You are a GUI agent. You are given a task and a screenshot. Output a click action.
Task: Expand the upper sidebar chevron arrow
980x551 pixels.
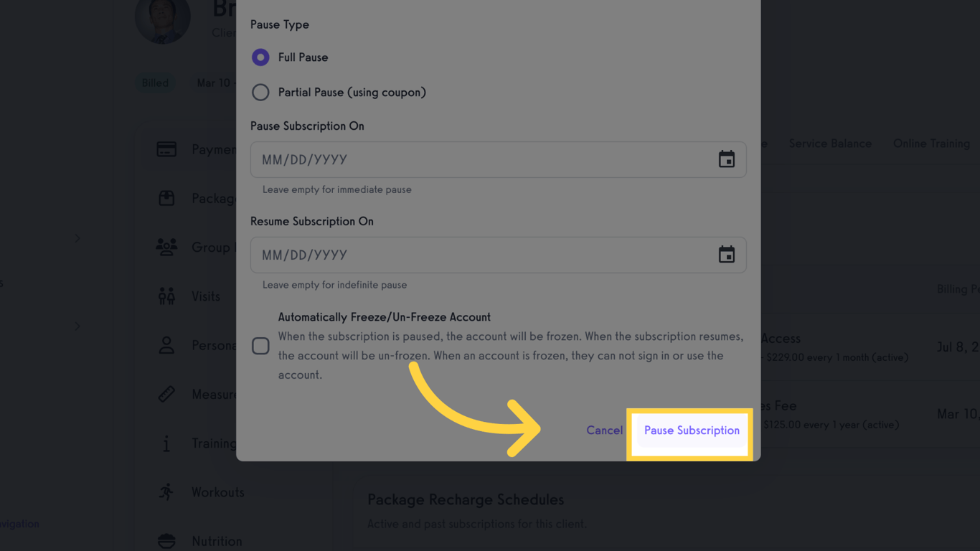(77, 238)
